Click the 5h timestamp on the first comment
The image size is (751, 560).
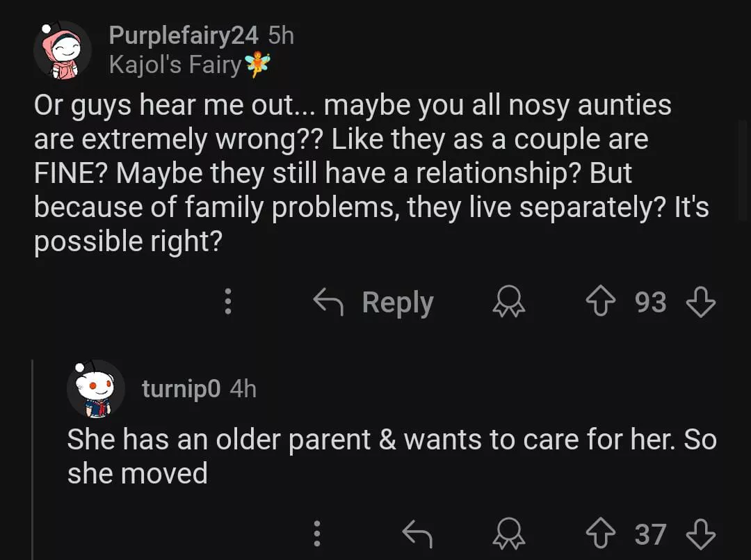click(281, 35)
